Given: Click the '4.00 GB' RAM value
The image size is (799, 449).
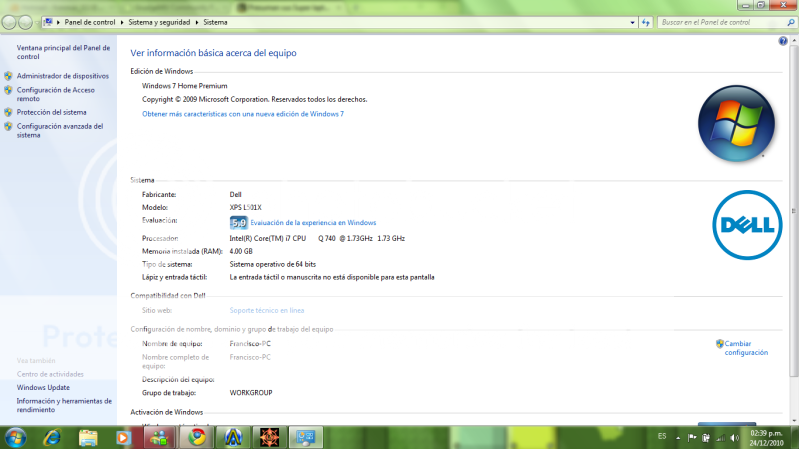Looking at the screenshot, I should [x=241, y=251].
